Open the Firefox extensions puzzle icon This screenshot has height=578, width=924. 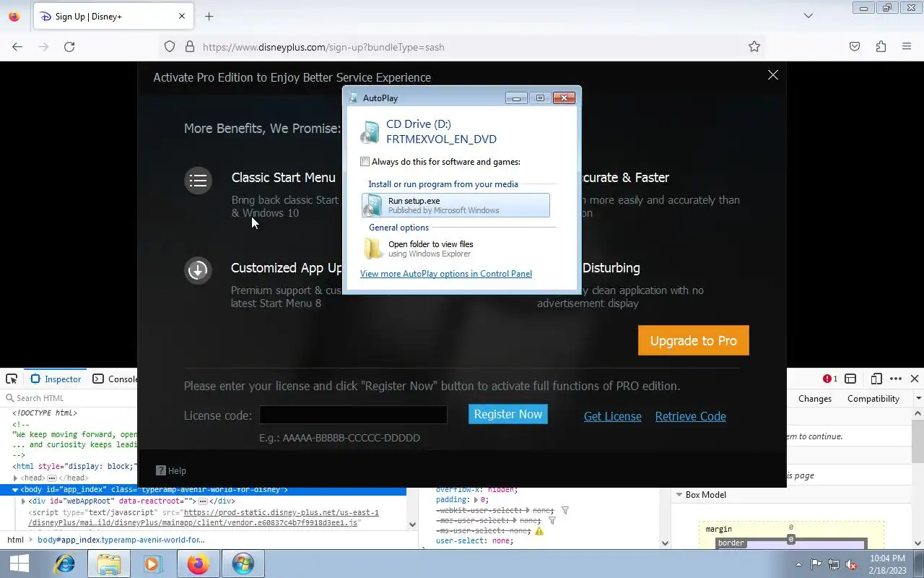coord(881,47)
